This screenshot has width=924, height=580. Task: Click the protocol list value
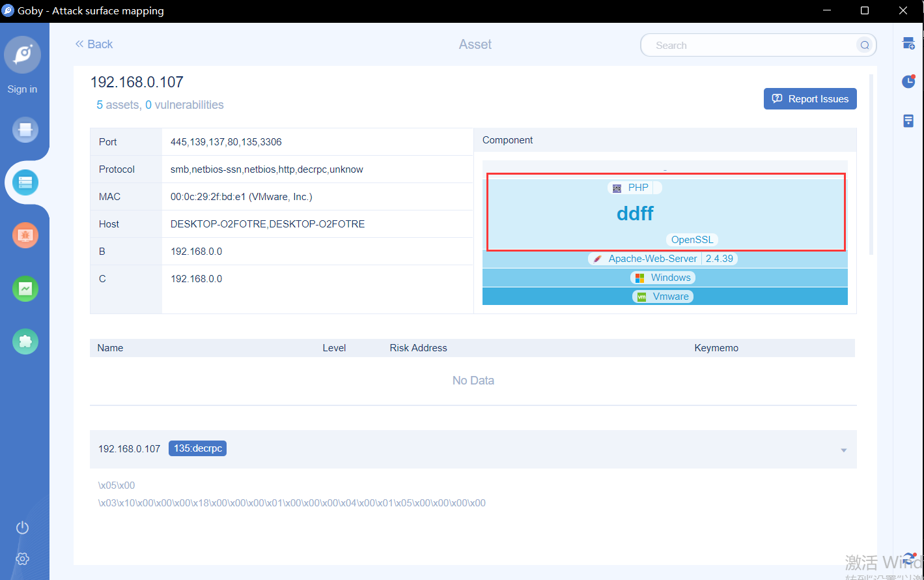pyautogui.click(x=267, y=169)
